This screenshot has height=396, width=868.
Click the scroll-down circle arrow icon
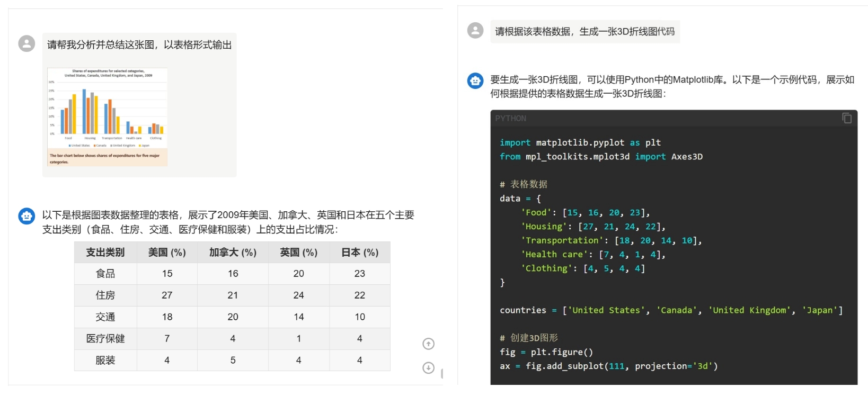428,368
